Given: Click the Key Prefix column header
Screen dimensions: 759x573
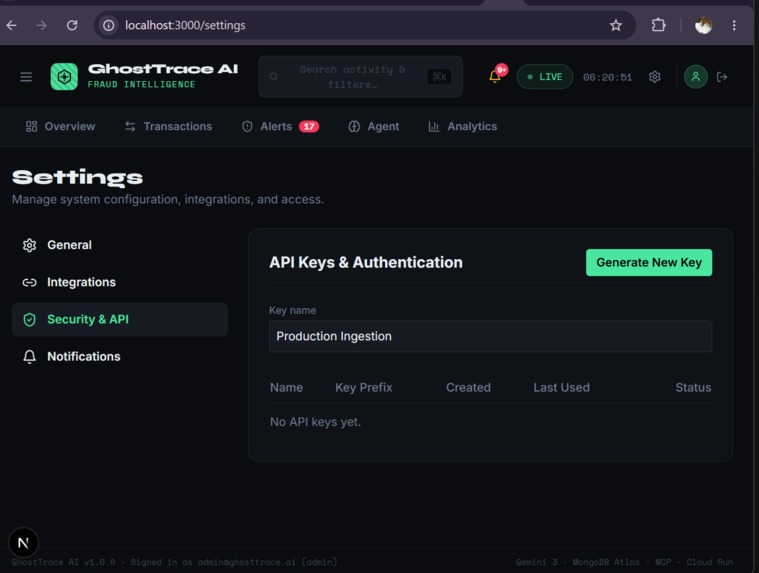Looking at the screenshot, I should pos(364,387).
